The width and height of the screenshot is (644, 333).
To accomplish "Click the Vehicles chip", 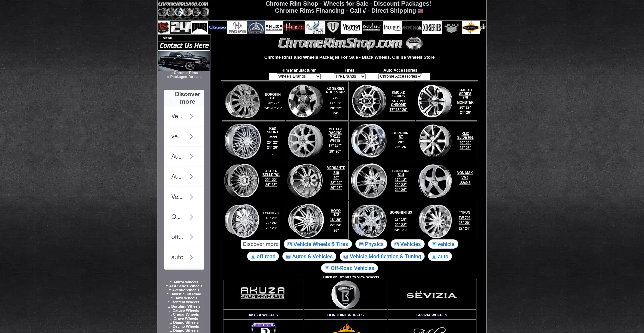I will click(x=408, y=244).
